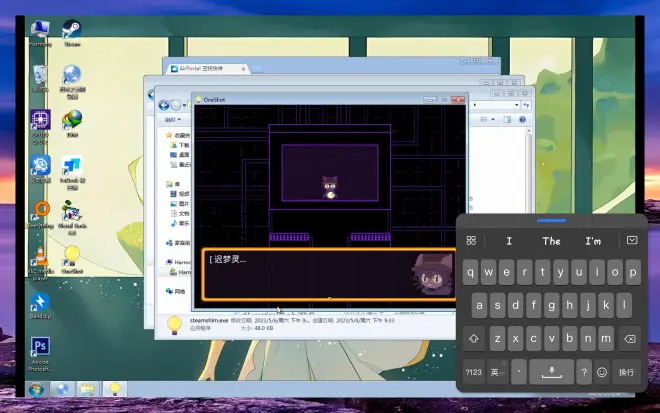The height and width of the screenshot is (413, 660).
Task: Open the blue gear sync app shortcut
Action: tap(40, 169)
